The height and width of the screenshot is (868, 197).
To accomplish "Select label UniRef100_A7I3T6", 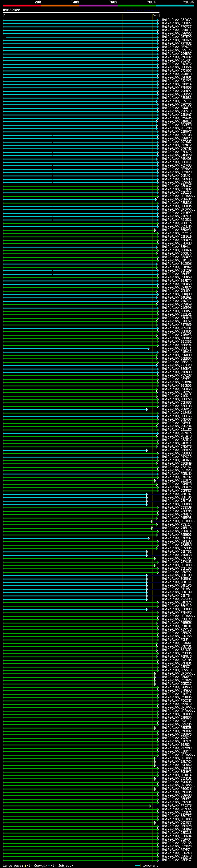I will click(x=177, y=806).
